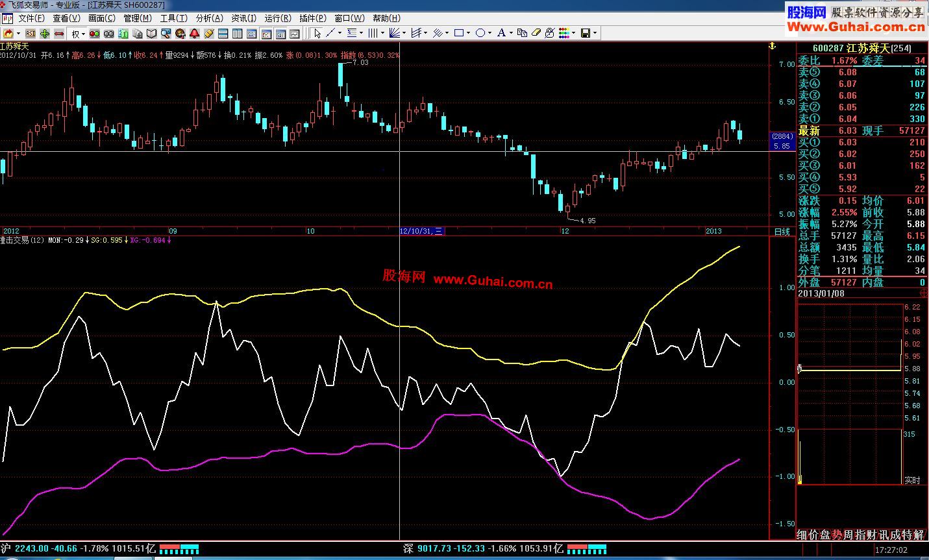Click the yellow pencil marker icon
Viewport: 929px width, 560px height.
(x=209, y=33)
